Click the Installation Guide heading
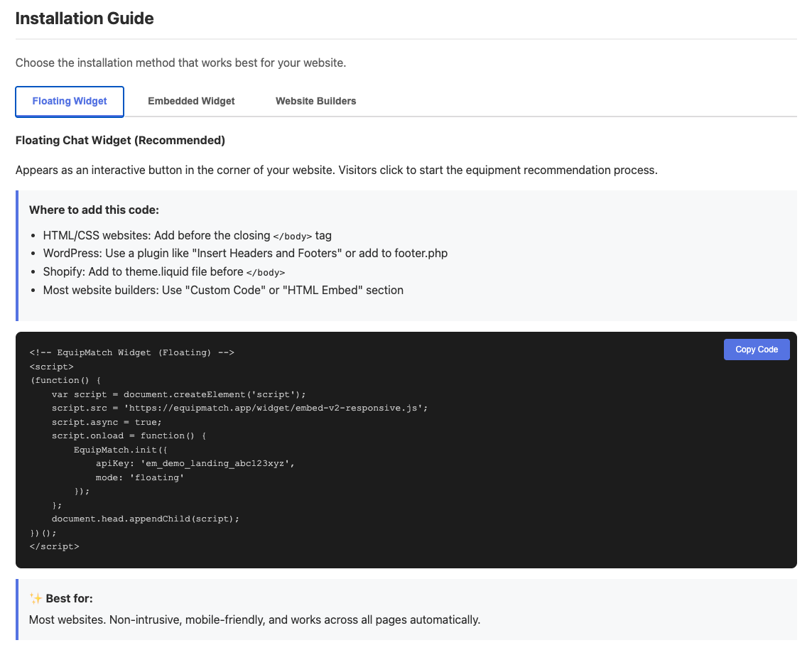812x655 pixels. (x=85, y=18)
